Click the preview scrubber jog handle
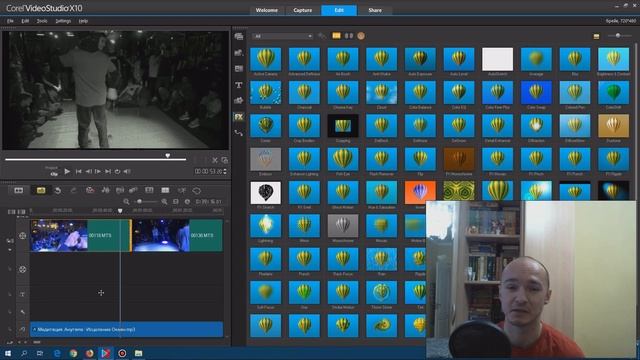Screen dimensions: 640x360 pos(167,156)
